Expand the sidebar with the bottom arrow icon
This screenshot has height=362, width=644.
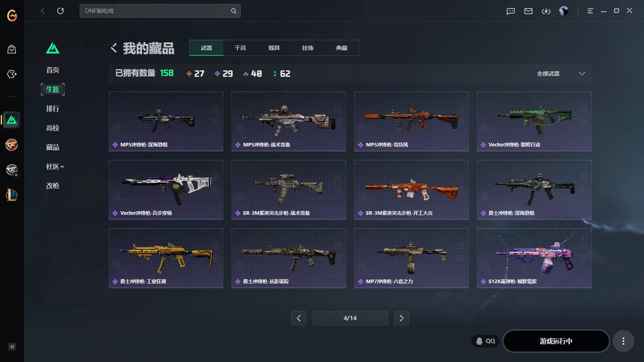pyautogui.click(x=12, y=347)
